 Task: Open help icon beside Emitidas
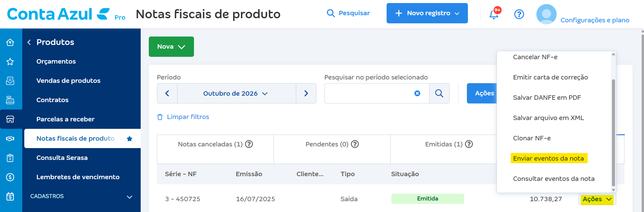tap(469, 144)
